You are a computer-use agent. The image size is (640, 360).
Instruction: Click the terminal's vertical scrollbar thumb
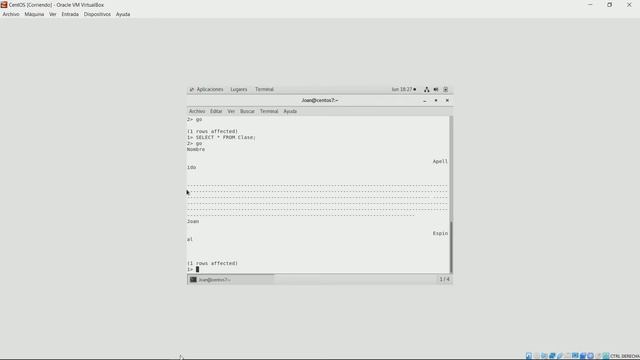[451, 247]
